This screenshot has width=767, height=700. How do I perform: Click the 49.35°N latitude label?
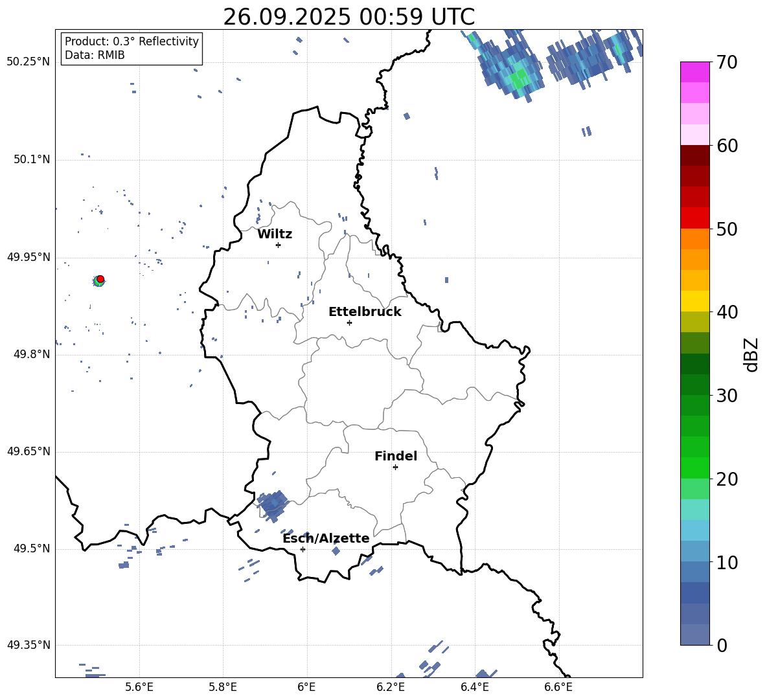(x=29, y=645)
